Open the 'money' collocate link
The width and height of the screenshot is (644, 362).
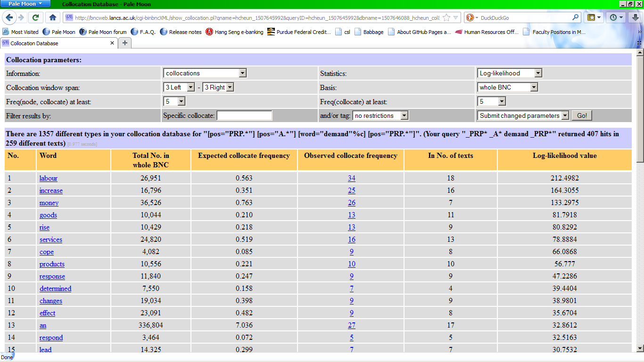pos(49,203)
